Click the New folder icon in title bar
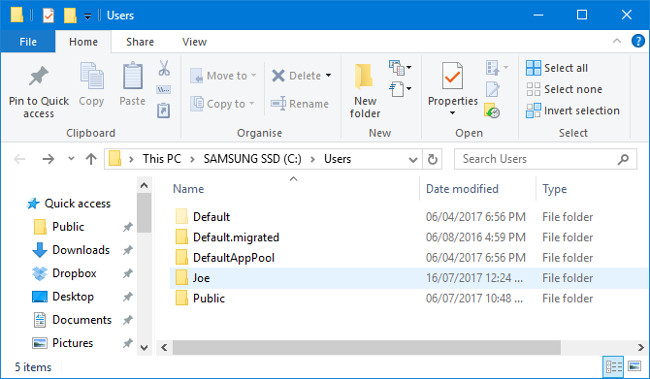The height and width of the screenshot is (379, 650). pos(70,15)
